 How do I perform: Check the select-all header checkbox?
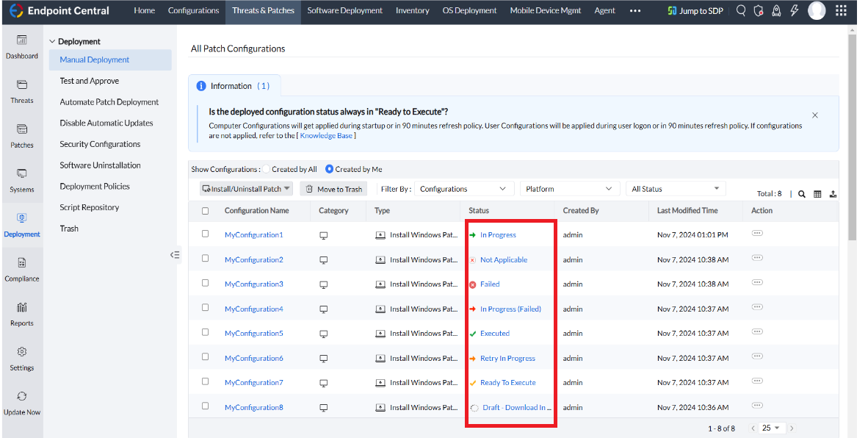206,211
